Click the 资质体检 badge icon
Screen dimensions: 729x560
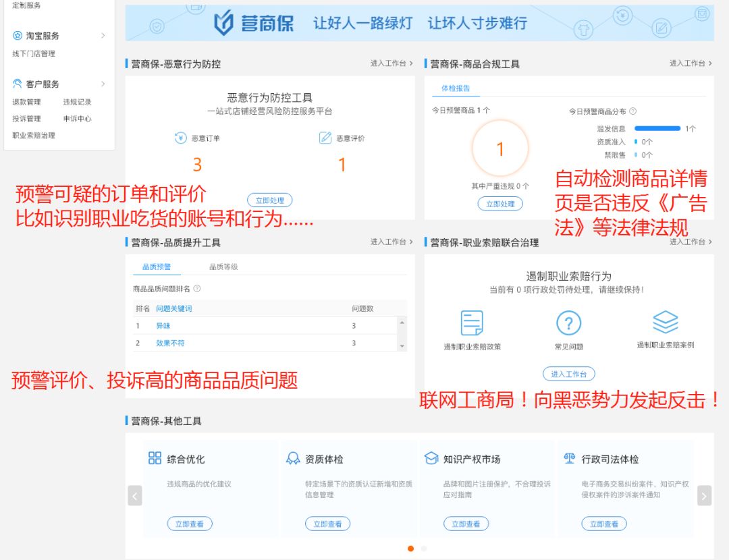click(293, 458)
